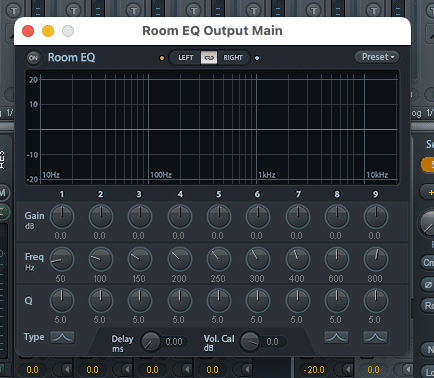Click the band 3 Gain knob
Image resolution: width=434 pixels, height=378 pixels.
[x=140, y=216]
